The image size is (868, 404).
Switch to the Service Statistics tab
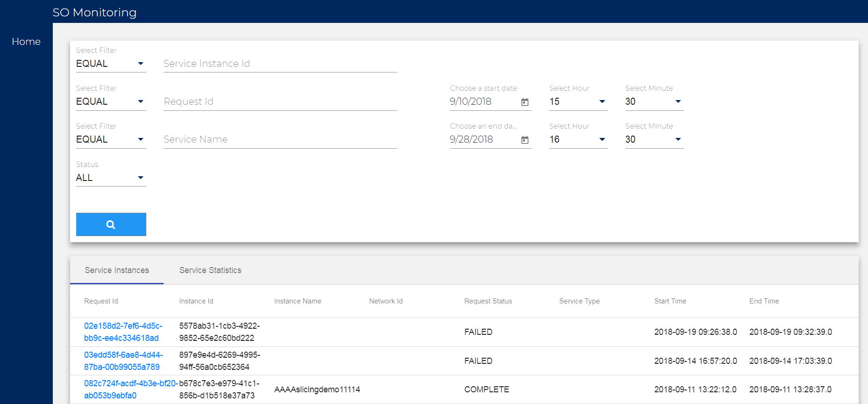coord(210,270)
